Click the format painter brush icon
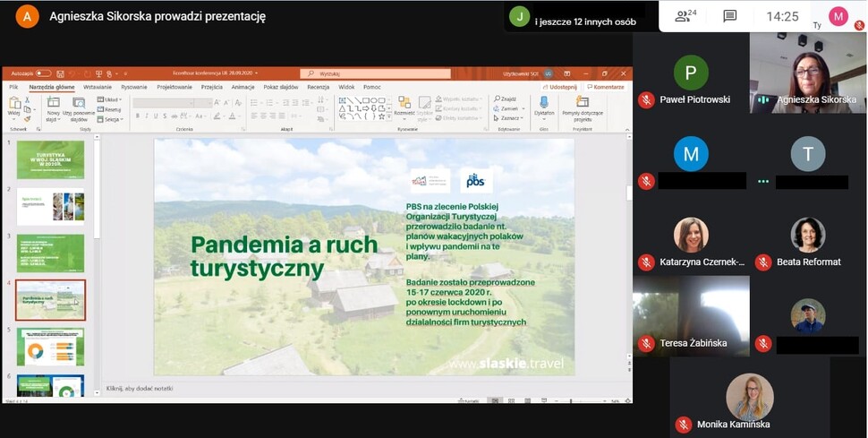The image size is (868, 438). (x=27, y=118)
